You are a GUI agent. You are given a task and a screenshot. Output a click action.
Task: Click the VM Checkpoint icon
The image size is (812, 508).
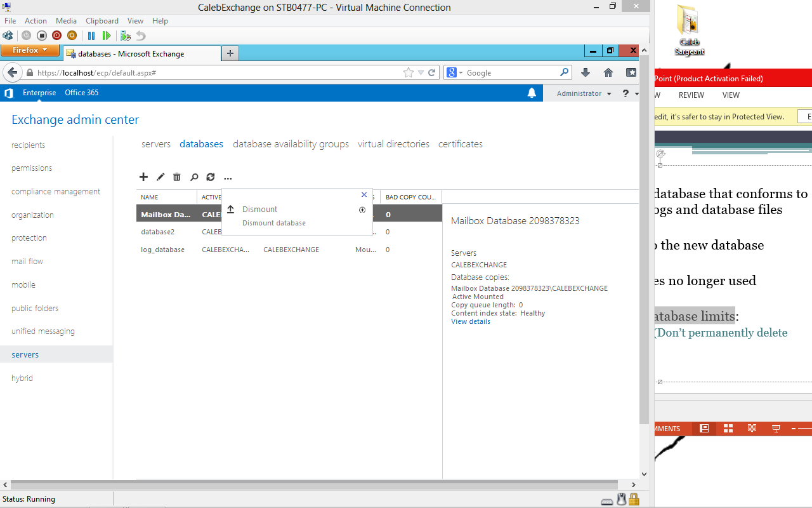126,36
